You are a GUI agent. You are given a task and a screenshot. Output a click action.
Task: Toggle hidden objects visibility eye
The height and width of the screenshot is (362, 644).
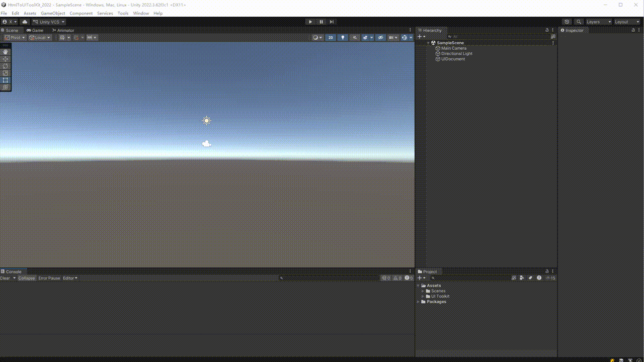(380, 37)
